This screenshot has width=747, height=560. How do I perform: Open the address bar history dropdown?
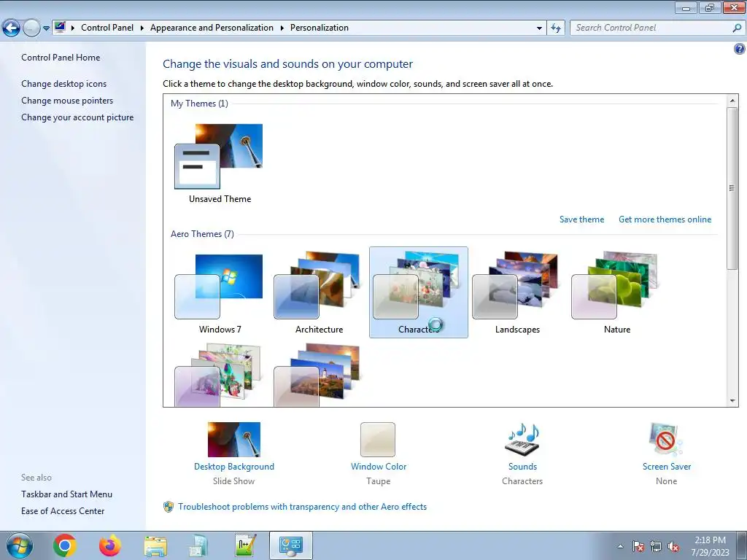tap(539, 28)
